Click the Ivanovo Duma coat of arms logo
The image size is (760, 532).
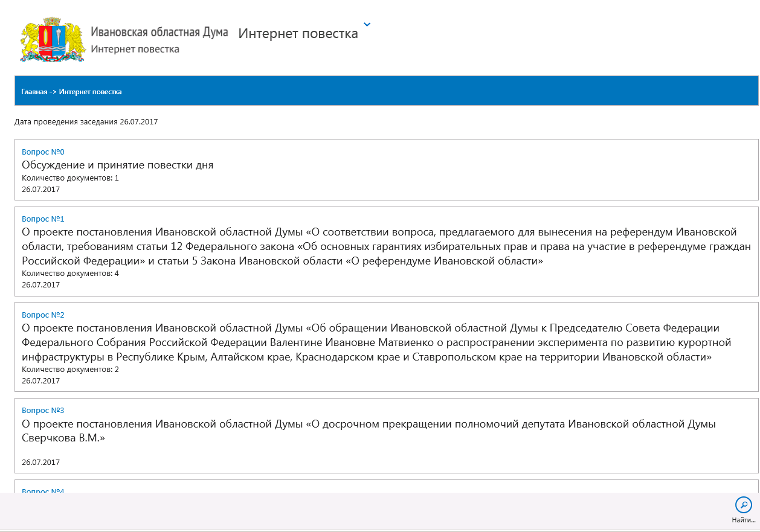(x=52, y=40)
